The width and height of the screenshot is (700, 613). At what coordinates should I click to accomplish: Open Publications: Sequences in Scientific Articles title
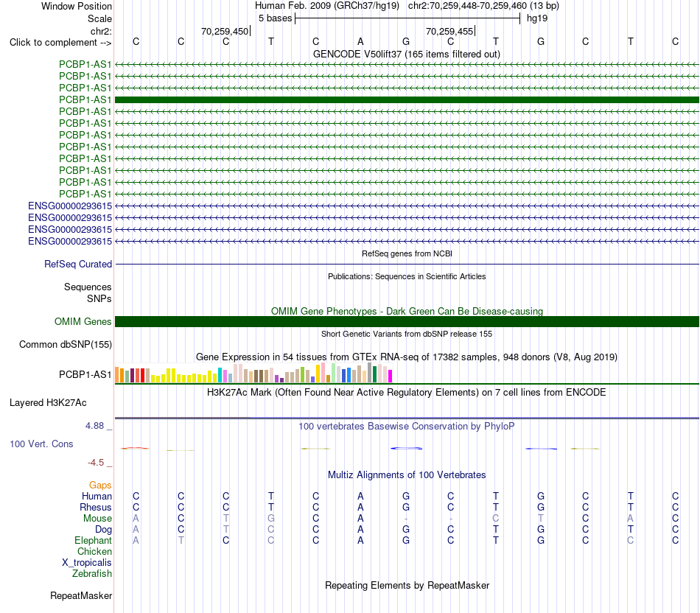pos(407,276)
